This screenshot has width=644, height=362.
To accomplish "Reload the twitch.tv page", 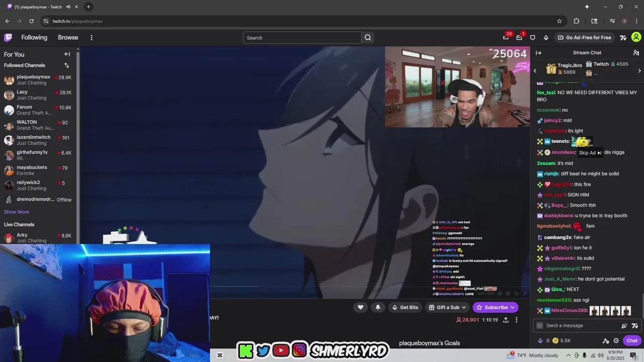I will click(x=31, y=21).
